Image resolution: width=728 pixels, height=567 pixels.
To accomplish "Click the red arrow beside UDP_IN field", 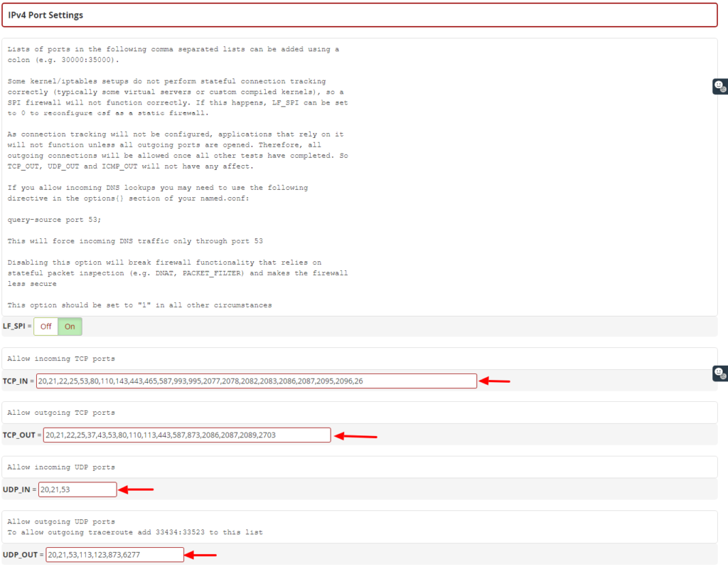I will coord(136,489).
